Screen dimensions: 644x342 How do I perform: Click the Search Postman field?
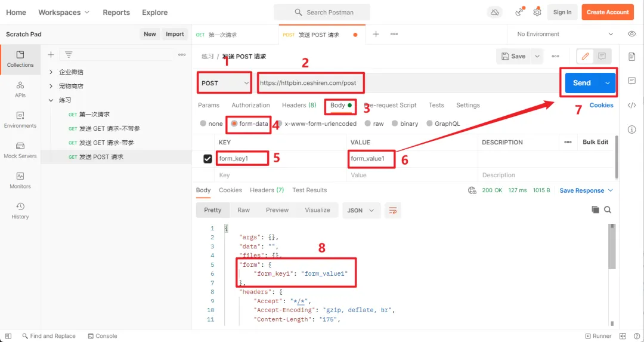(321, 13)
